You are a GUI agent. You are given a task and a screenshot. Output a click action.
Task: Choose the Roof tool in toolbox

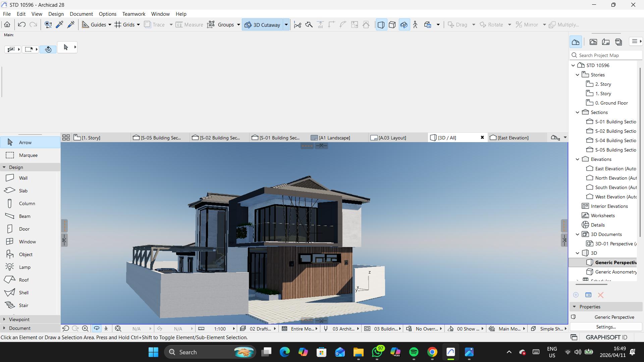pos(23,280)
